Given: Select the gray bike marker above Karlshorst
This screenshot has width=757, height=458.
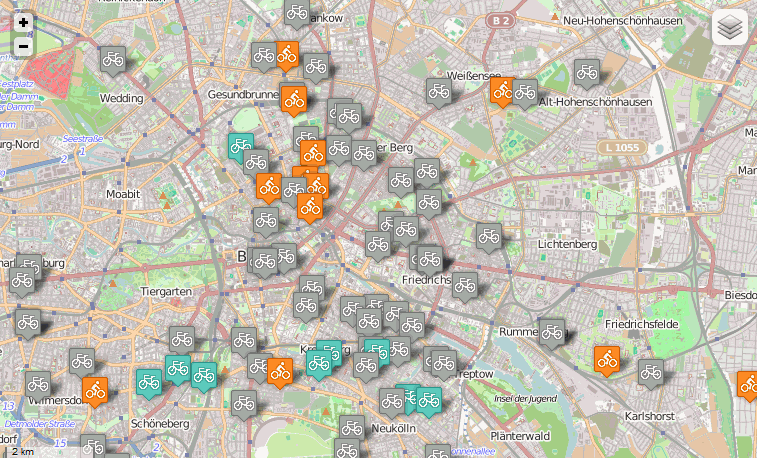Looking at the screenshot, I should (651, 372).
